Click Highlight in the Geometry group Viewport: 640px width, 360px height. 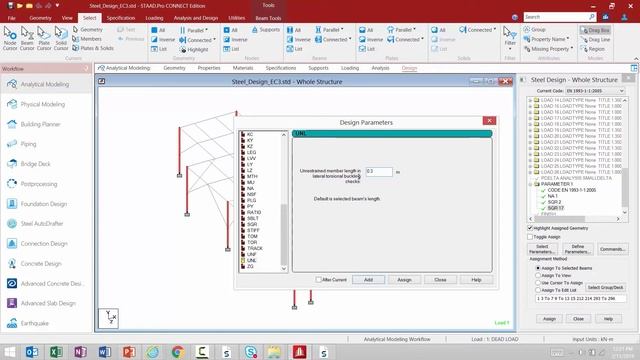coord(194,49)
